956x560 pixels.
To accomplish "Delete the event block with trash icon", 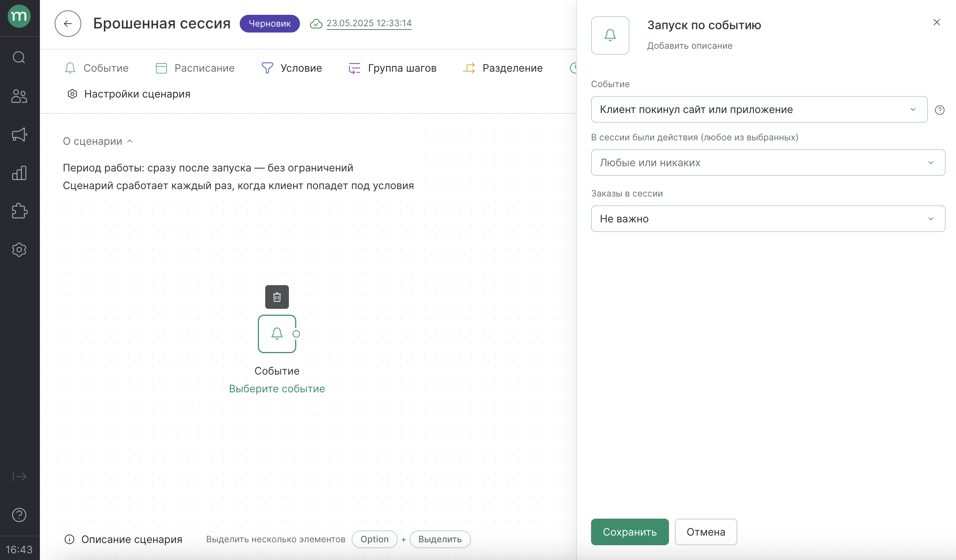I will pos(277,297).
